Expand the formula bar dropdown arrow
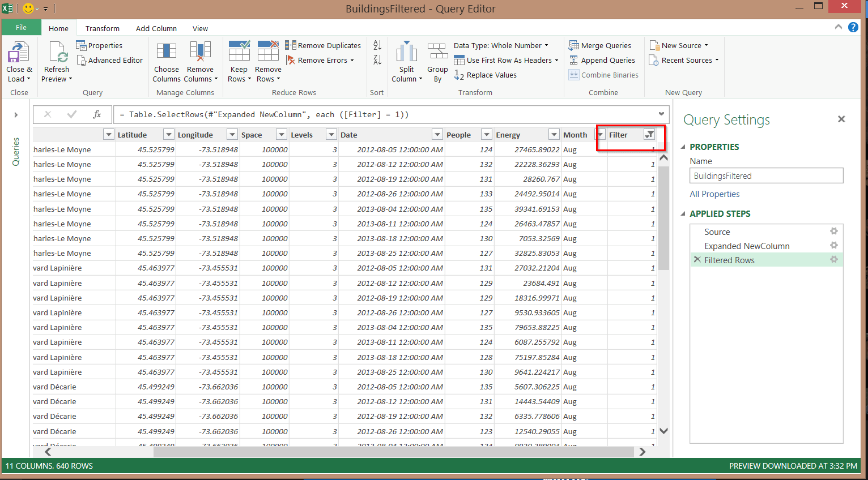This screenshot has height=480, width=868. click(661, 114)
